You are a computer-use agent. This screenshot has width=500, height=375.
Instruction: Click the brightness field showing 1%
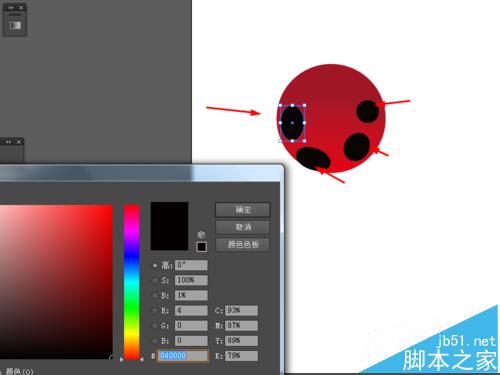[x=191, y=295]
